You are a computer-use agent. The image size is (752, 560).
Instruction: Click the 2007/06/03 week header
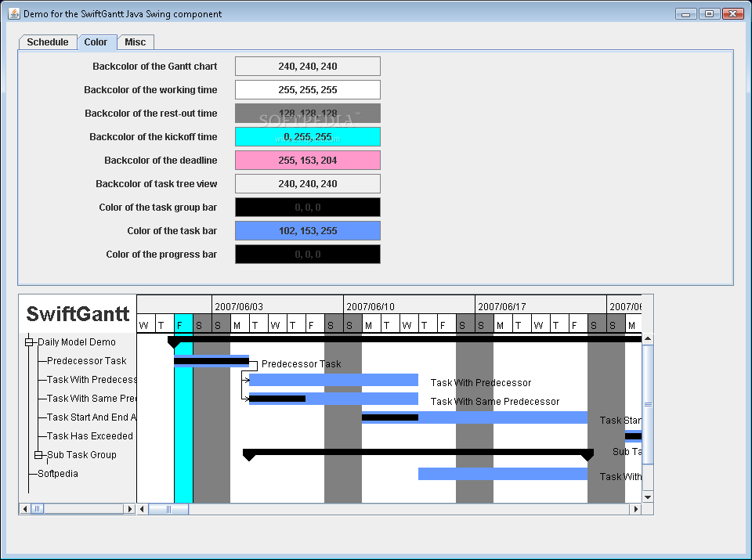tap(277, 305)
